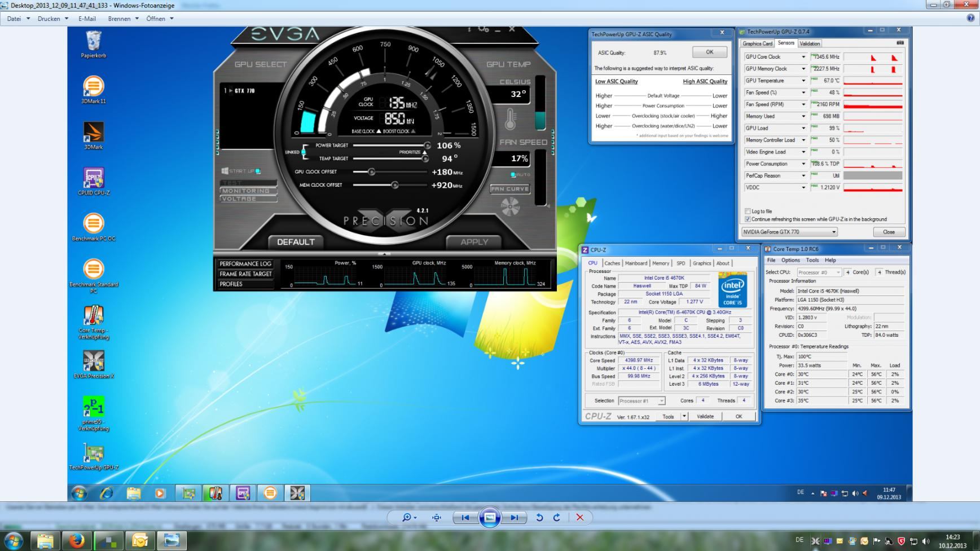Click the CPUID CPU-Z desktop icon

point(94,182)
